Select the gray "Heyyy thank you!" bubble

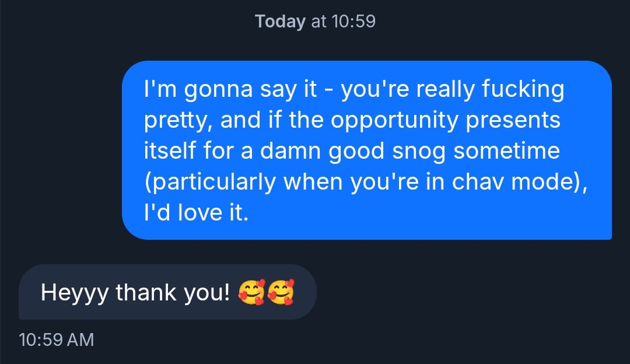point(167,292)
